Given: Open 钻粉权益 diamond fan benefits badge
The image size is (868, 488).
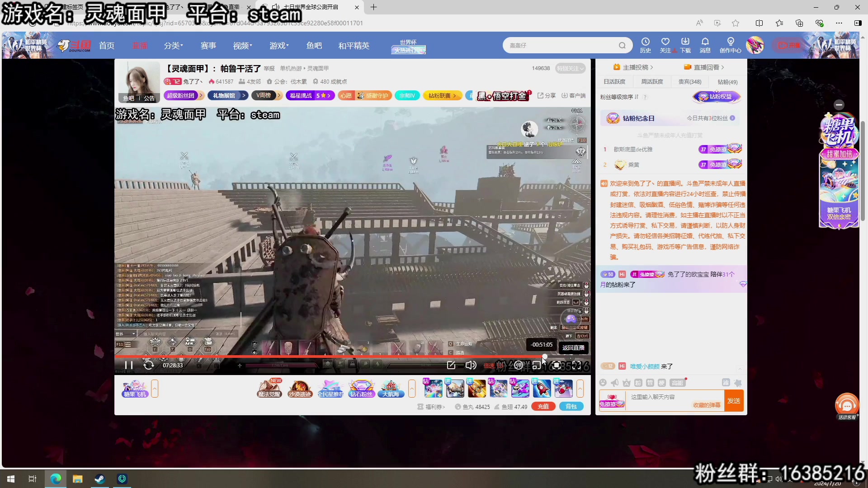Looking at the screenshot, I should click(x=717, y=96).
